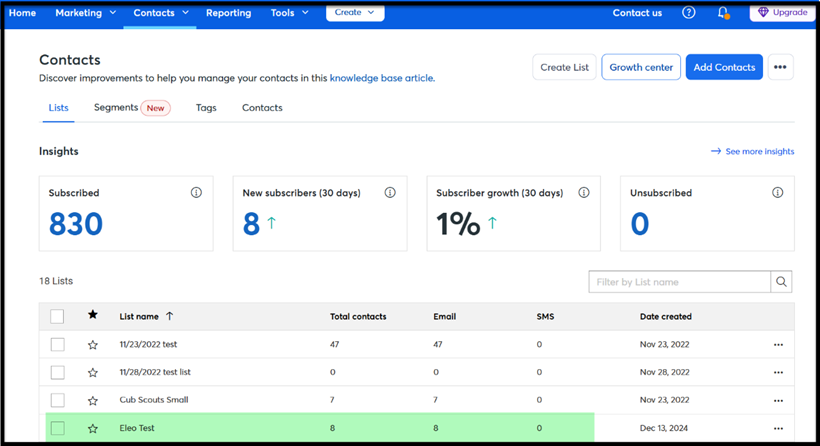This screenshot has height=446, width=820.
Task: Click Create List button
Action: pyautogui.click(x=564, y=67)
